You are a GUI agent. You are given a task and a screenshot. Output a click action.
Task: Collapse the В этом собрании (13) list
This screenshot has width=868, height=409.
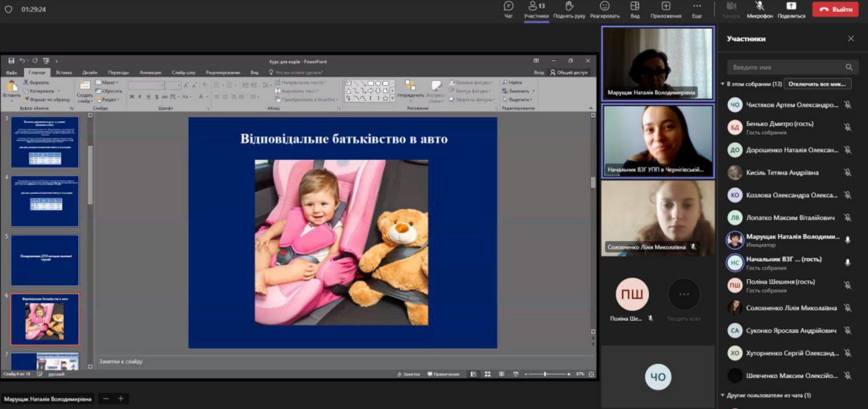pos(722,84)
